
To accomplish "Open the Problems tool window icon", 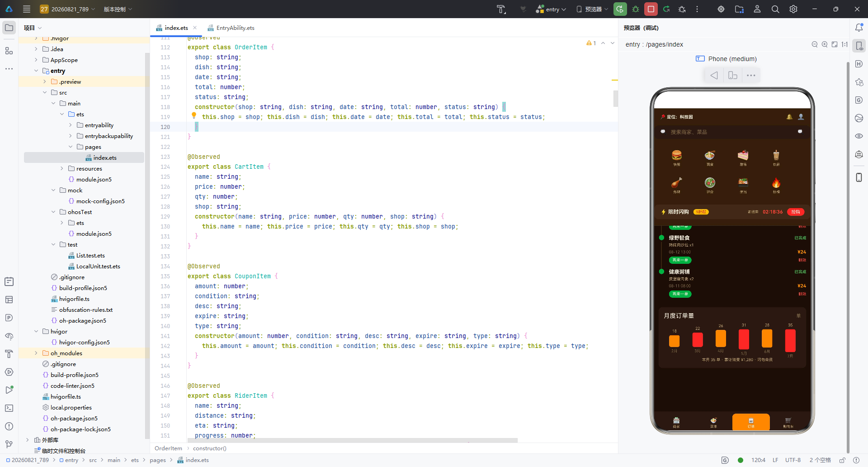I will click(x=9, y=426).
